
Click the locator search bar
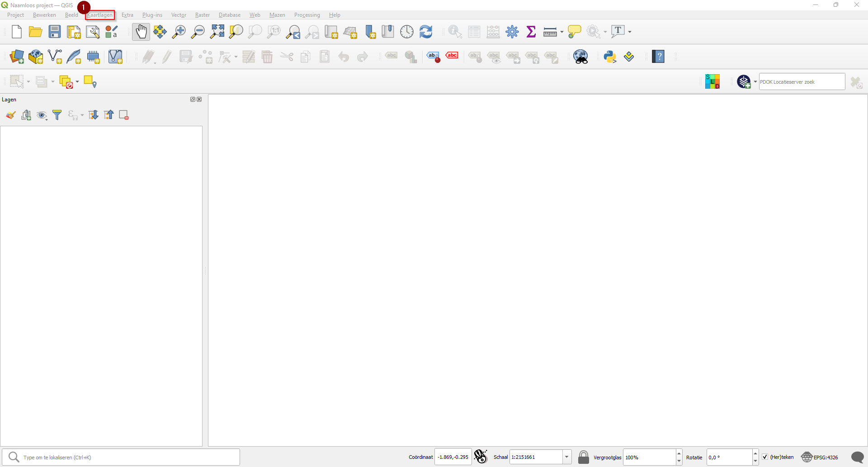point(121,457)
